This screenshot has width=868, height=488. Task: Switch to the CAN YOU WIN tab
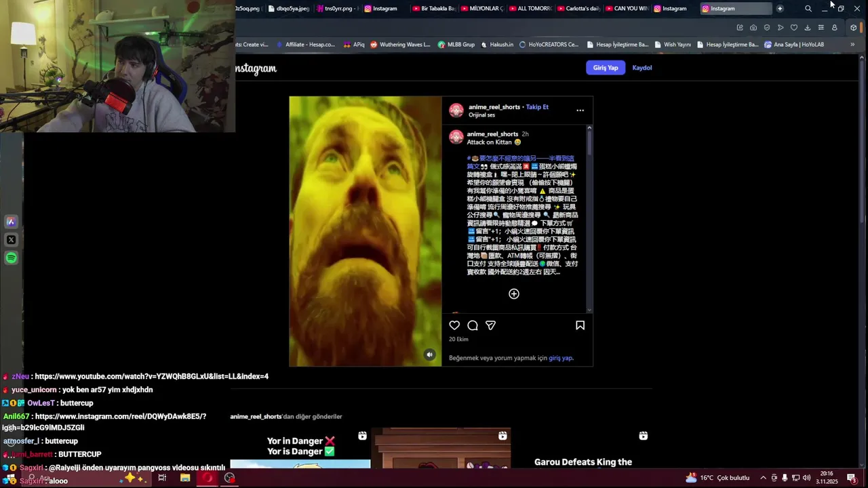click(x=626, y=8)
